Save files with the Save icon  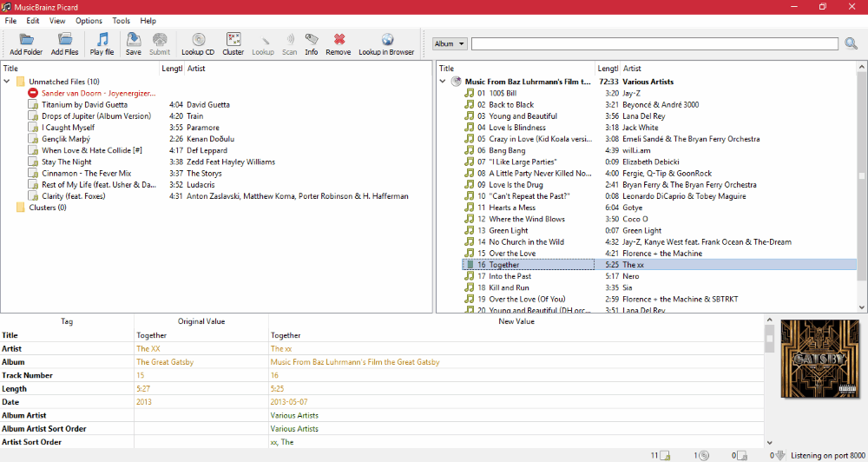(x=134, y=39)
